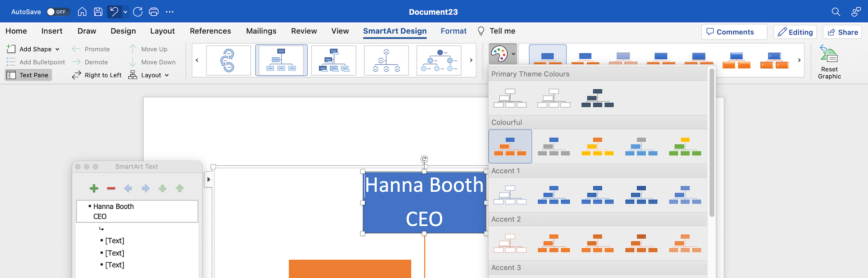
Task: Open the Editing mode button
Action: pos(795,32)
